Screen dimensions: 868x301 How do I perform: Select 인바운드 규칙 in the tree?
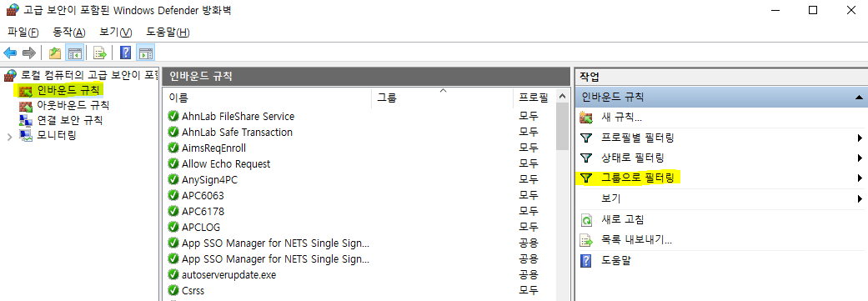click(x=68, y=90)
